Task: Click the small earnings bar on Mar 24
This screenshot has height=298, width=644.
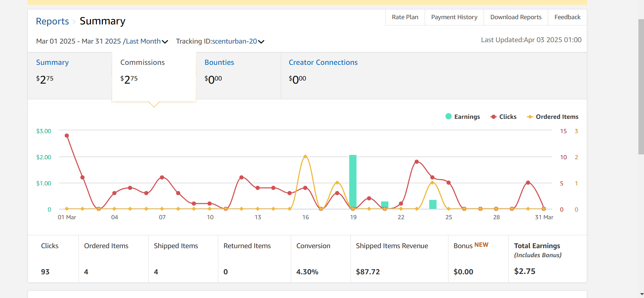Action: click(433, 205)
